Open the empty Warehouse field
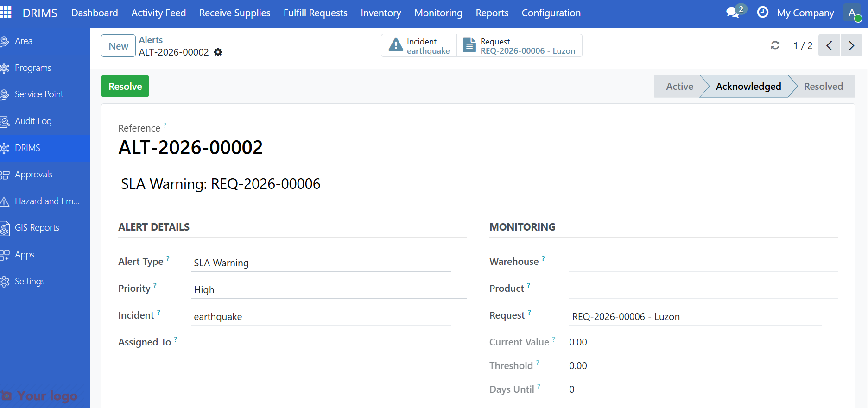The image size is (868, 408). point(703,263)
